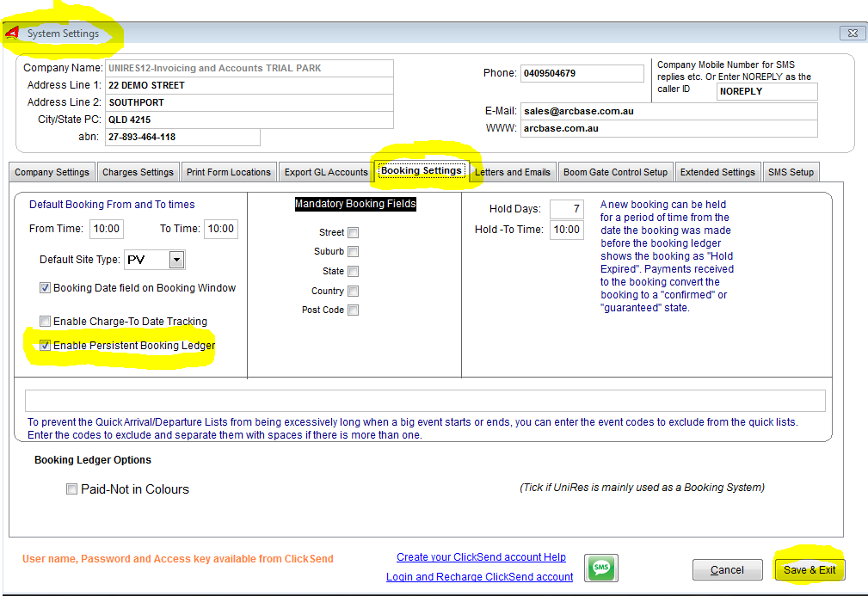Screen dimensions: 868x596
Task: Open Login and Recharge ClickSend account link
Action: 479,576
